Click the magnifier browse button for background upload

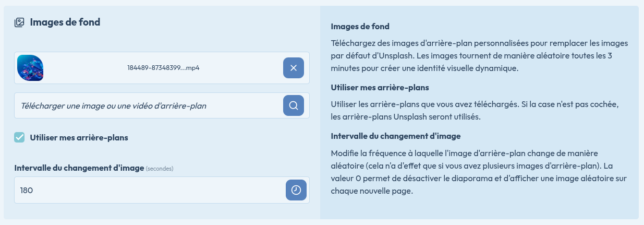[x=294, y=105]
